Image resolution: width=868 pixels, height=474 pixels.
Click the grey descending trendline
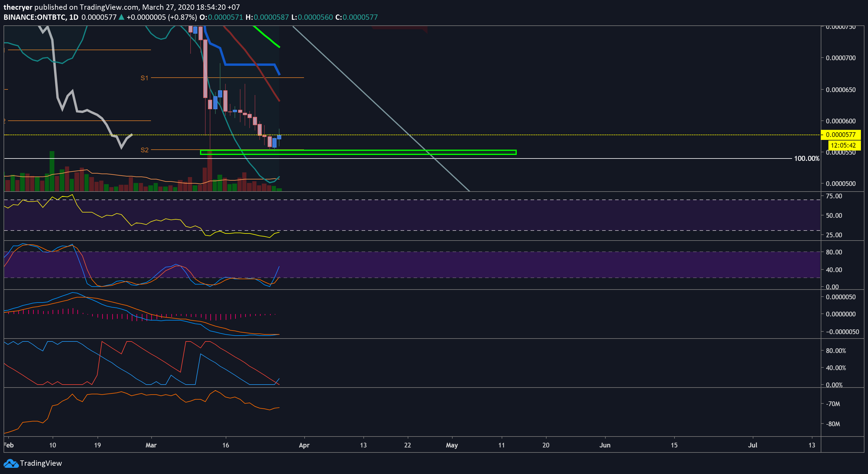pos(381,109)
